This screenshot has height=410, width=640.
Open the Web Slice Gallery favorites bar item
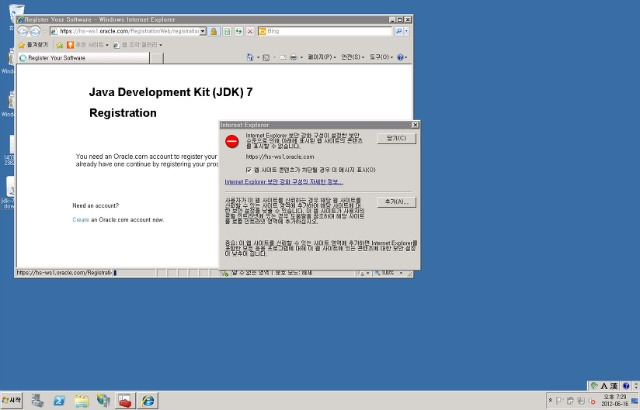pos(138,45)
